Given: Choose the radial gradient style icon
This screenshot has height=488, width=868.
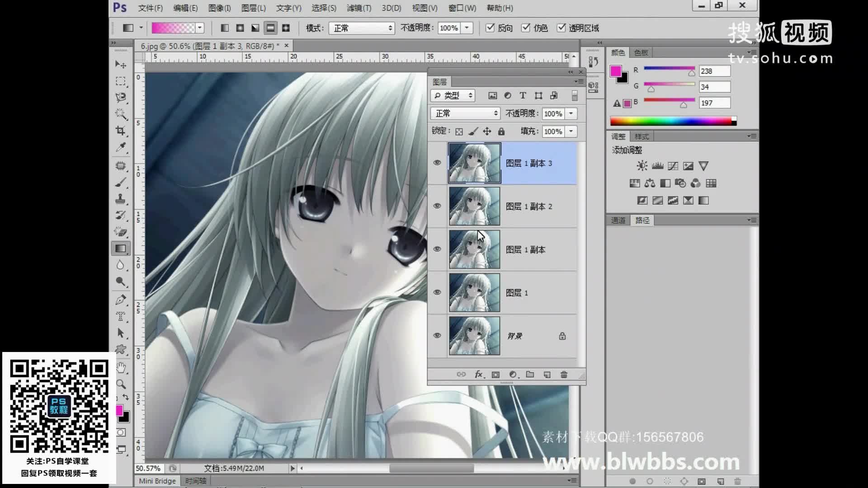Looking at the screenshot, I should (240, 28).
